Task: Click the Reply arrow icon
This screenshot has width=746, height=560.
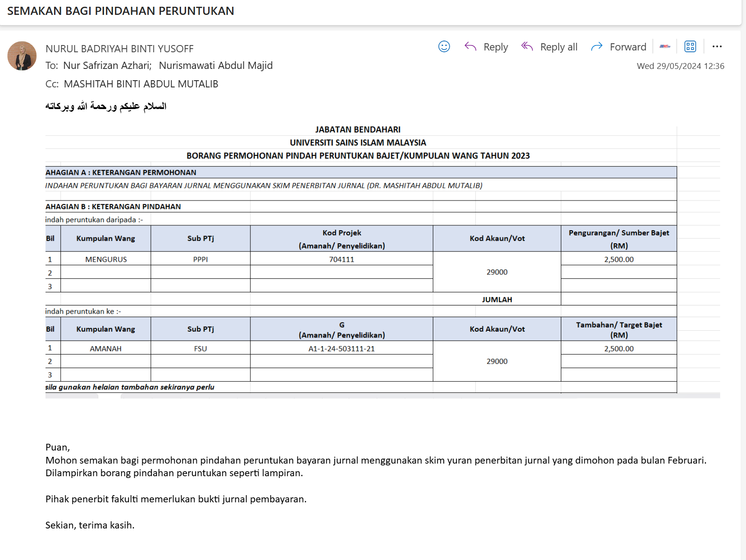Action: (470, 46)
